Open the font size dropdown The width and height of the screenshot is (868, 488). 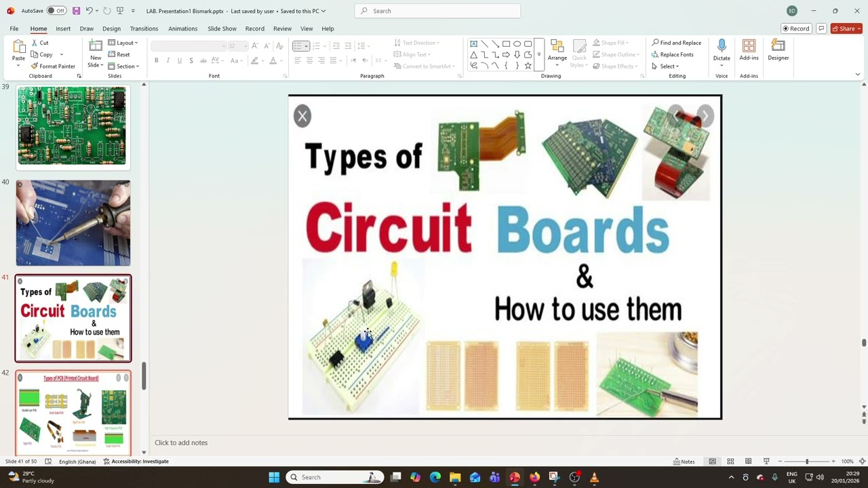tap(244, 45)
